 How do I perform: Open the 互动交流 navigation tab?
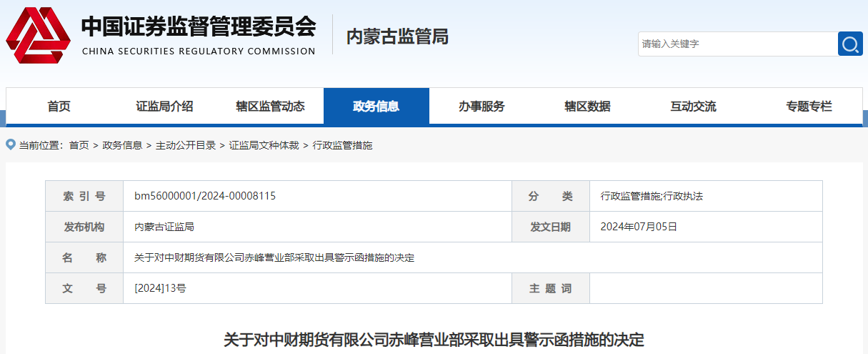tap(693, 107)
